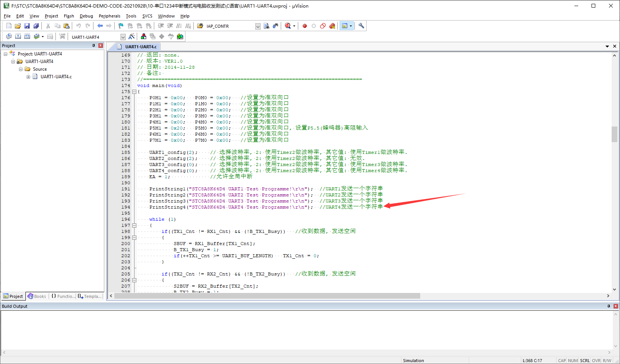Open the batch build dropdown arrow

tap(43, 36)
